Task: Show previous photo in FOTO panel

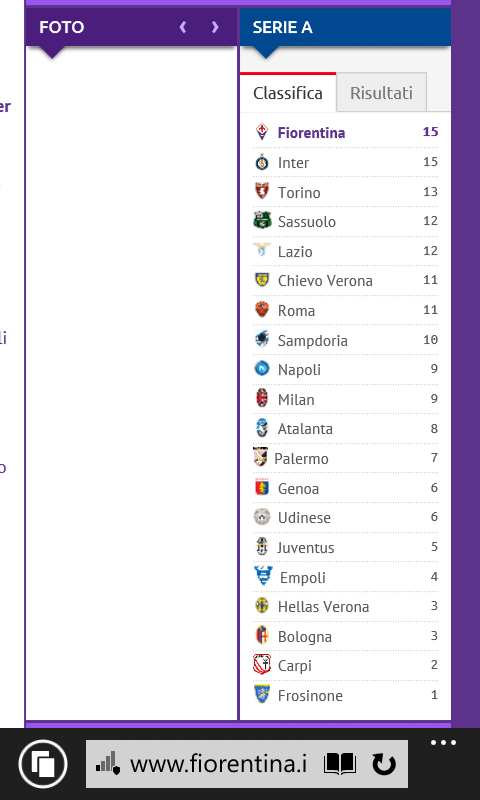Action: [x=183, y=27]
